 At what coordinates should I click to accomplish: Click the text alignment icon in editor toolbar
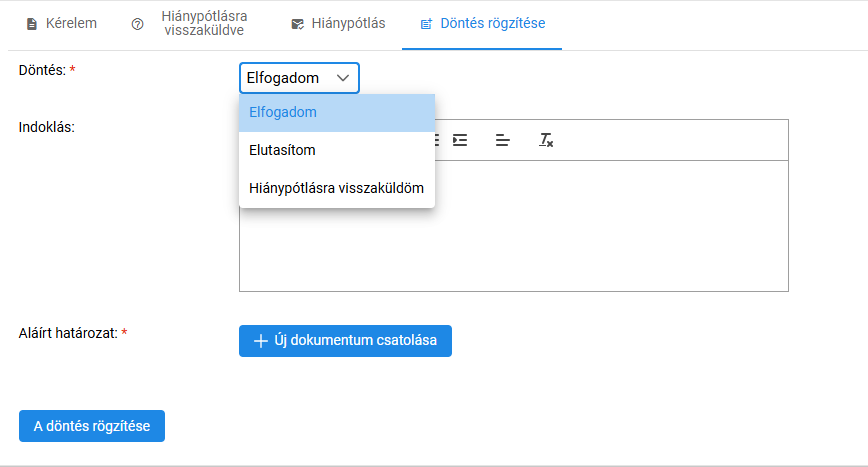(503, 141)
